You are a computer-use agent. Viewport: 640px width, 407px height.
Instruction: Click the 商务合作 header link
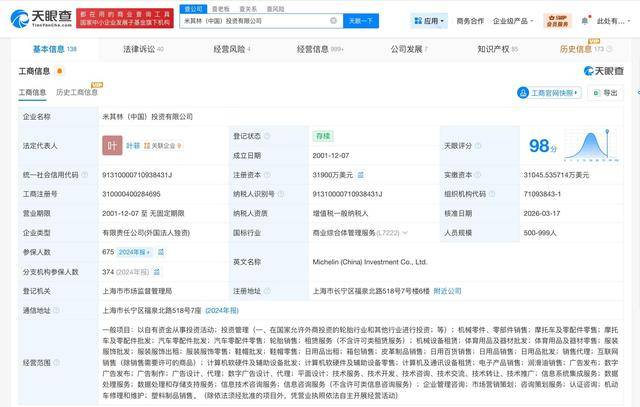point(470,20)
